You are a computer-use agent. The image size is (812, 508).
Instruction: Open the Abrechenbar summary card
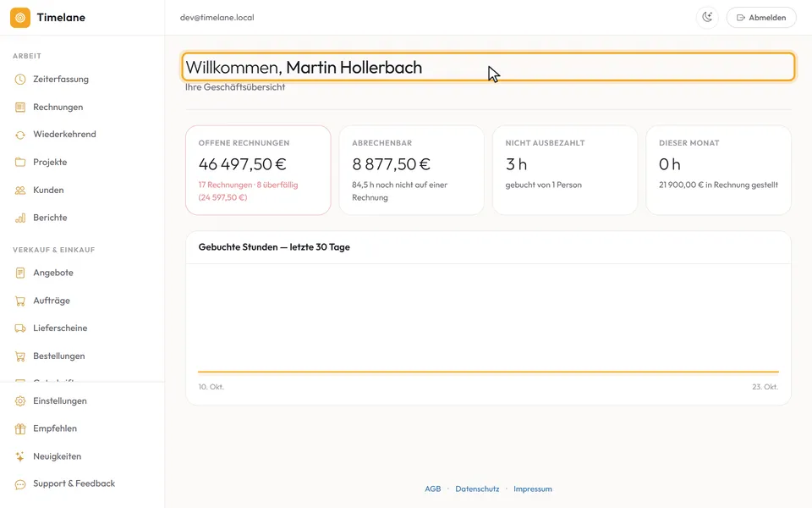tap(412, 170)
